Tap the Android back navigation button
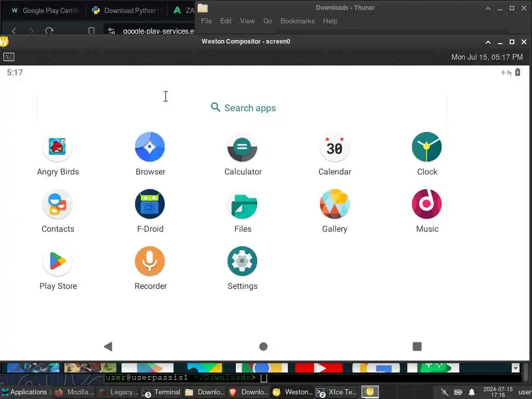This screenshot has height=399, width=532. [x=108, y=347]
